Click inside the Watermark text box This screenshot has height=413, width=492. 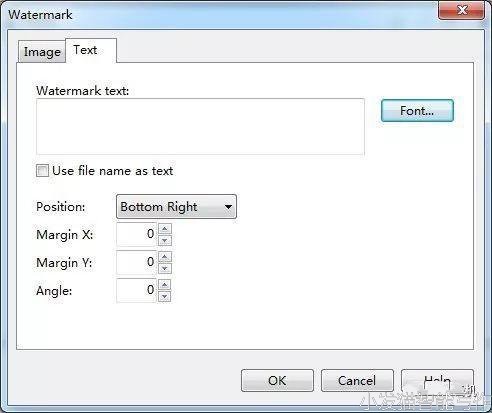click(200, 126)
